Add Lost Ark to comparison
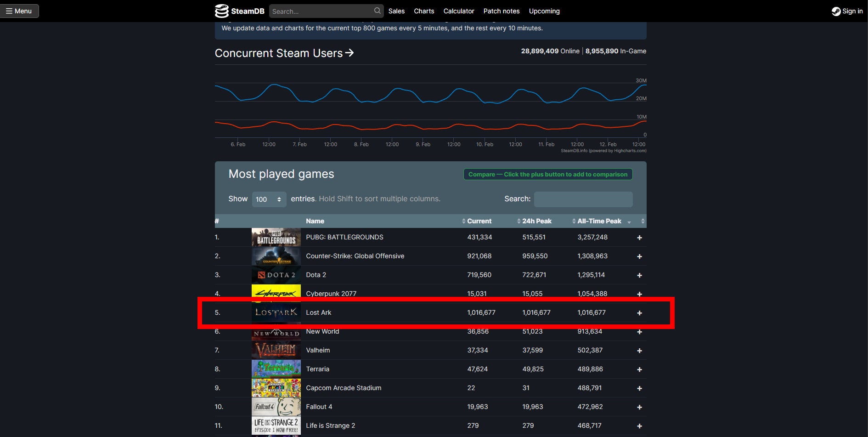The width and height of the screenshot is (868, 437). [639, 313]
